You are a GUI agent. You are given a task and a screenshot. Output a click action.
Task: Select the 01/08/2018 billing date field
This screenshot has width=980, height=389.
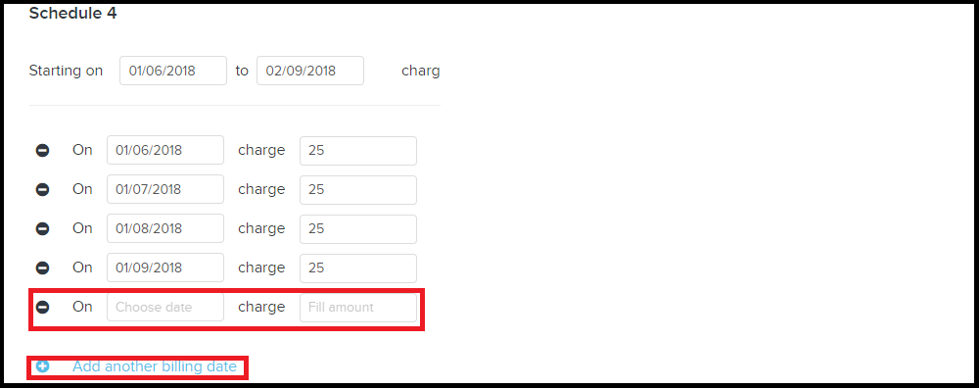point(165,229)
